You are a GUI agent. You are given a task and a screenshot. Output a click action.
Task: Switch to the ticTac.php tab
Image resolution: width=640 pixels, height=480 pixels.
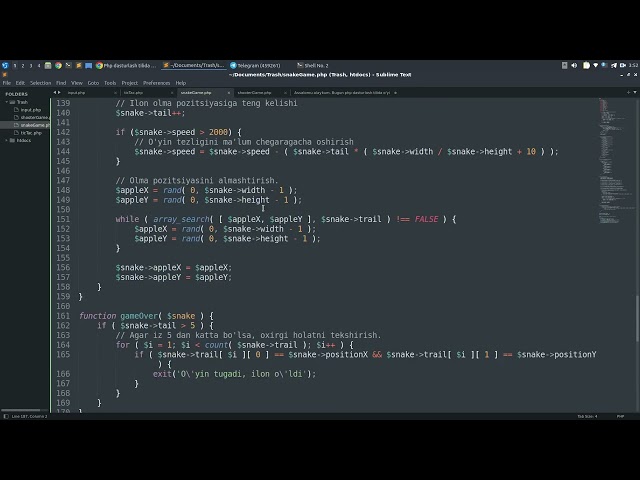133,93
